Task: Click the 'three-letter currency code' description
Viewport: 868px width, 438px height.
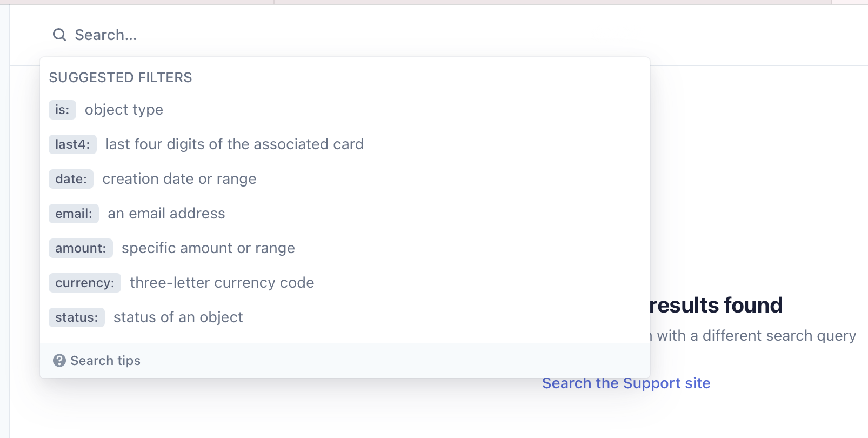Action: click(x=221, y=283)
